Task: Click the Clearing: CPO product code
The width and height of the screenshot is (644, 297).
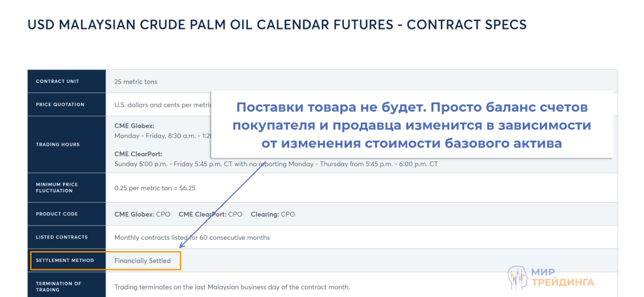Action: [272, 214]
